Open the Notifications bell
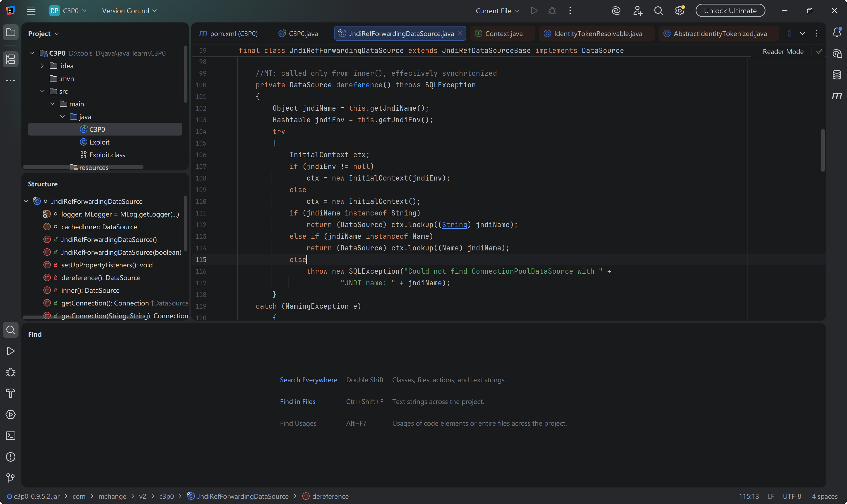 coord(837,32)
